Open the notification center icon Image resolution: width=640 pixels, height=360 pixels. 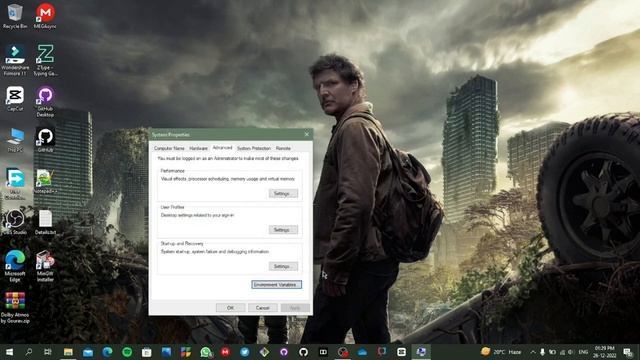[x=628, y=352]
